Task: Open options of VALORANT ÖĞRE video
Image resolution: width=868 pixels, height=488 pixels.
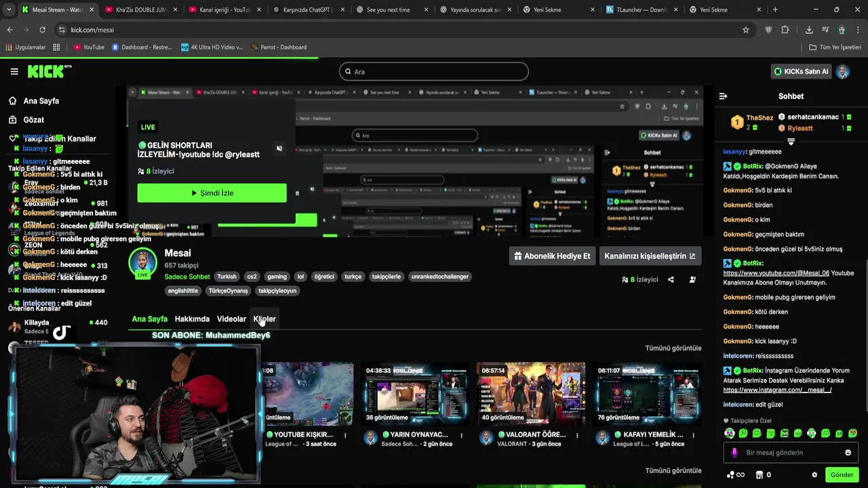Action: tap(577, 435)
